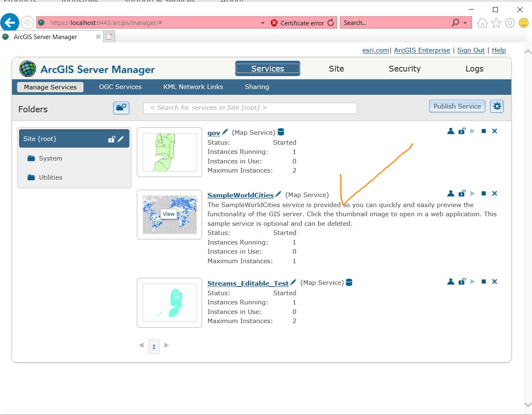Image resolution: width=532 pixels, height=415 pixels.
Task: Open the System folder in Folders
Action: (50, 158)
